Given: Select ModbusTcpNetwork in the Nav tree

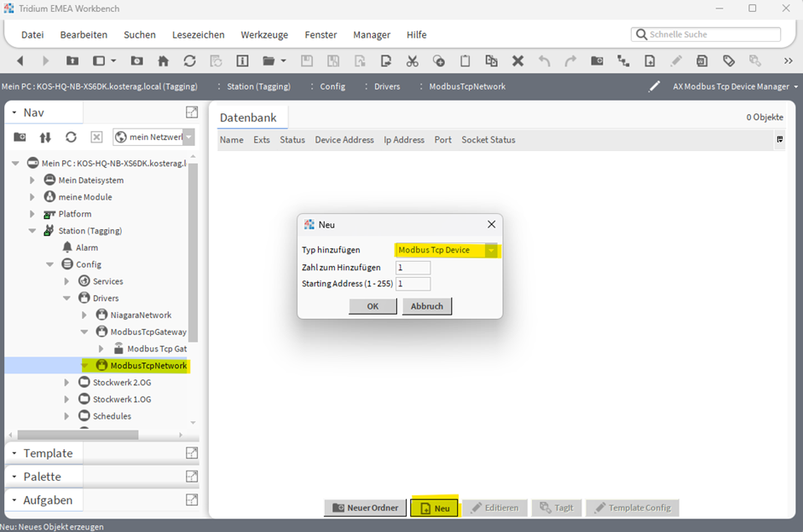Looking at the screenshot, I should coord(148,366).
